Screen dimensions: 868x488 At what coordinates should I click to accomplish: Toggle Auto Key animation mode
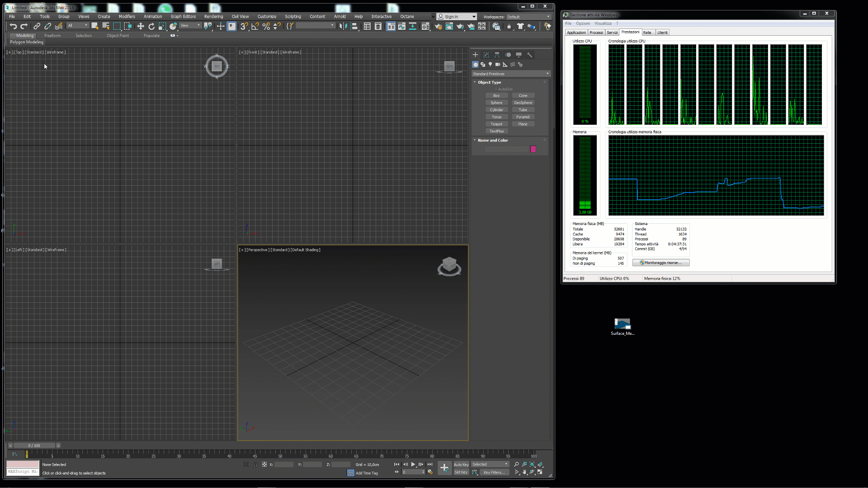pyautogui.click(x=461, y=465)
